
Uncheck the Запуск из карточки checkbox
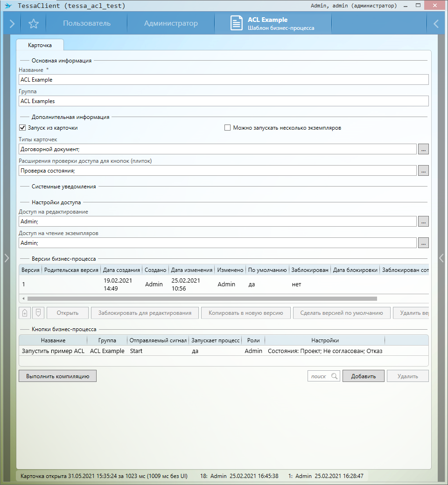pos(22,128)
